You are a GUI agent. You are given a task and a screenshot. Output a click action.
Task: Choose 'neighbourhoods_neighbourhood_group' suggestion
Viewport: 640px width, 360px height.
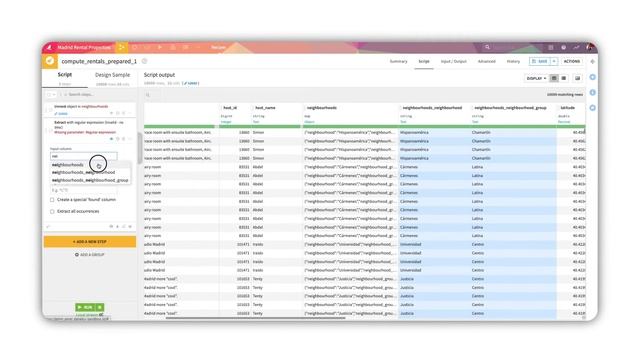pyautogui.click(x=90, y=180)
